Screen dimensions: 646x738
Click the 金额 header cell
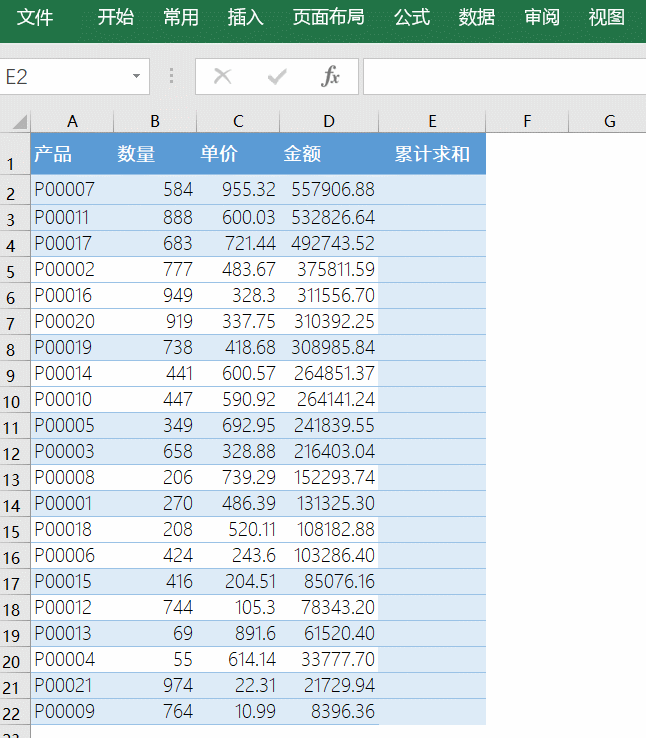[329, 154]
